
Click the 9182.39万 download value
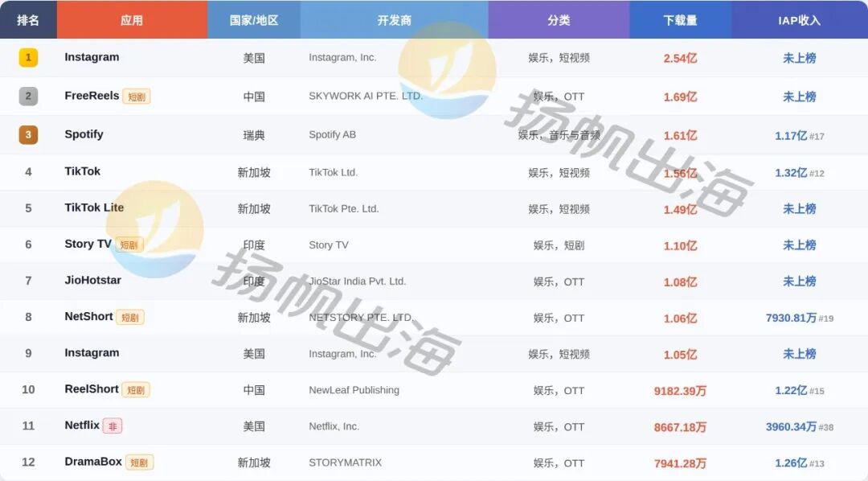pos(681,391)
